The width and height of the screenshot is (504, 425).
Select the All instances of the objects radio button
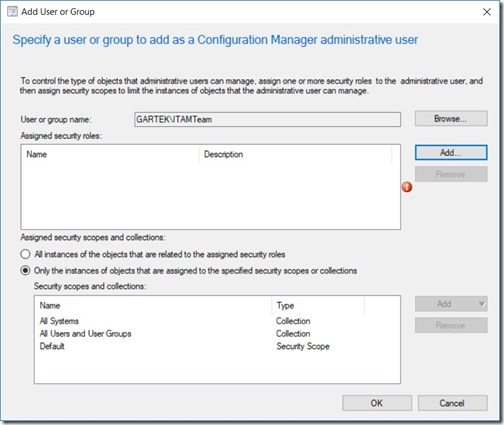pos(25,254)
